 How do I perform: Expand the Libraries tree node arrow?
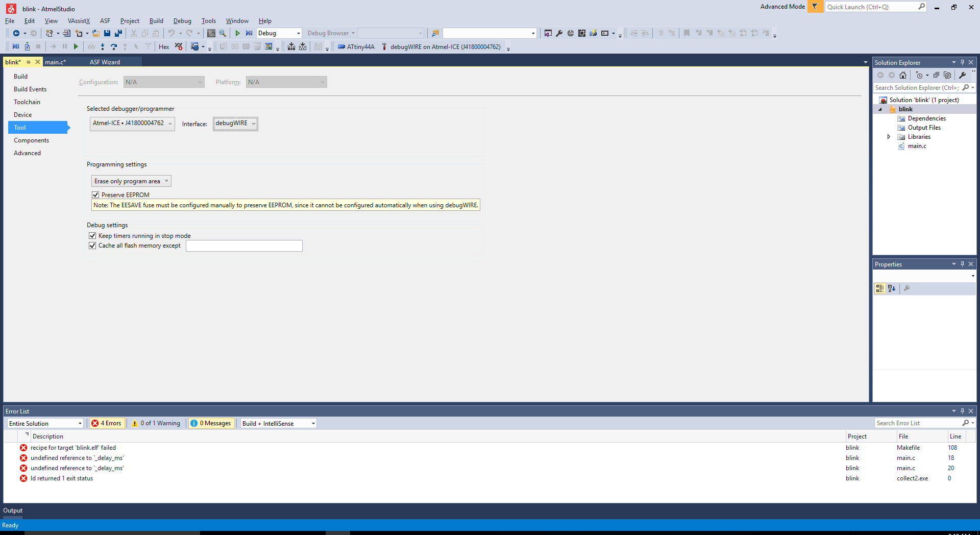coord(889,137)
